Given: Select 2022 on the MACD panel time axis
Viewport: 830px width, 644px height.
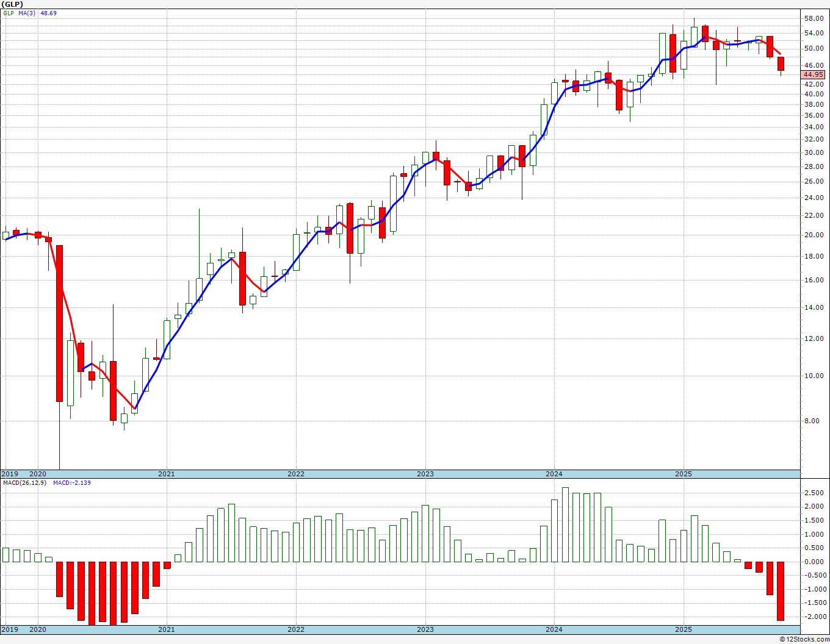Looking at the screenshot, I should point(296,629).
